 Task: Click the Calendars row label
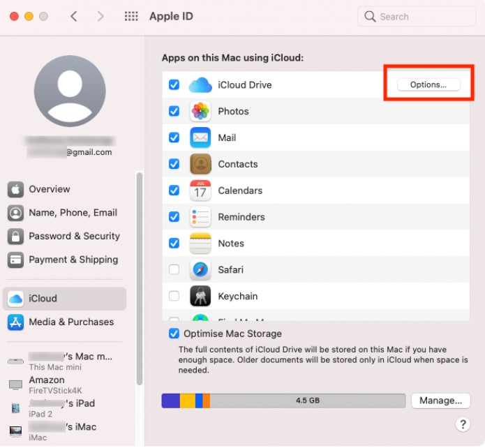[240, 191]
